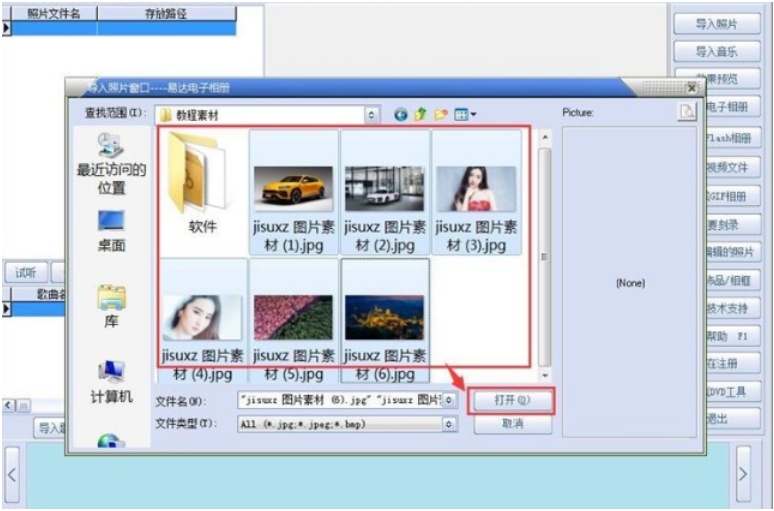This screenshot has height=511, width=774.
Task: Close the 导入照片窗口 dialog
Action: coord(691,88)
